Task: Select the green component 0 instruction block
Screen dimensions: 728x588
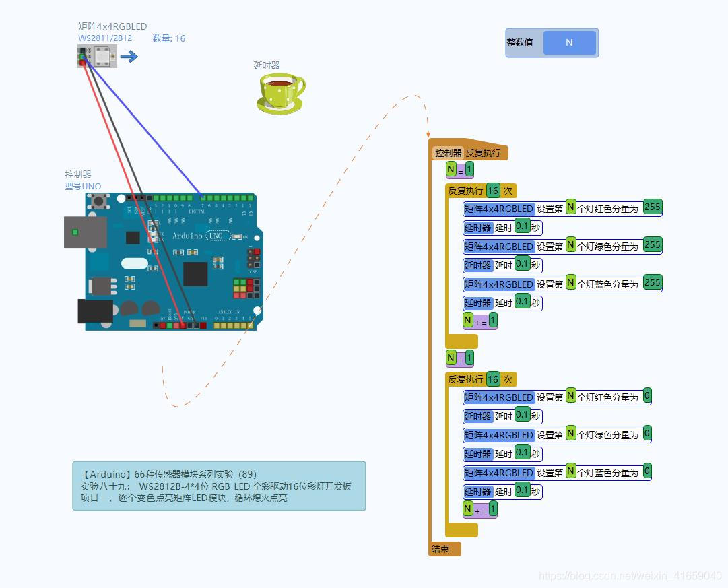Action: coord(557,434)
